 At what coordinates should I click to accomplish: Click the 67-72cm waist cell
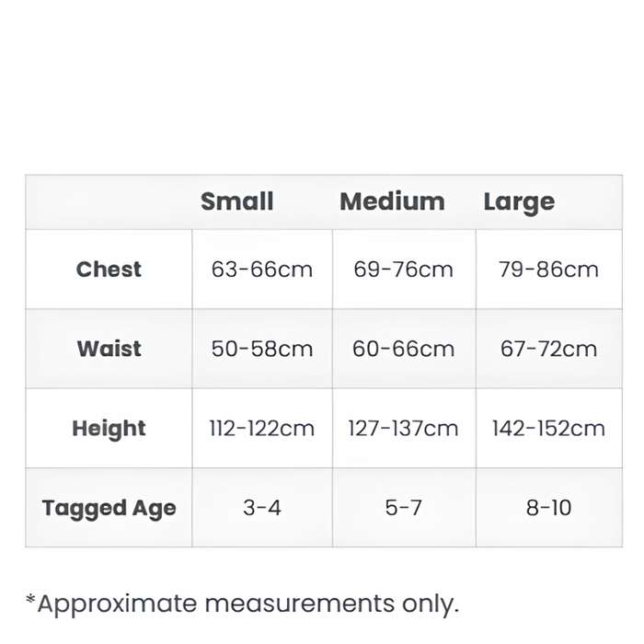[548, 349]
